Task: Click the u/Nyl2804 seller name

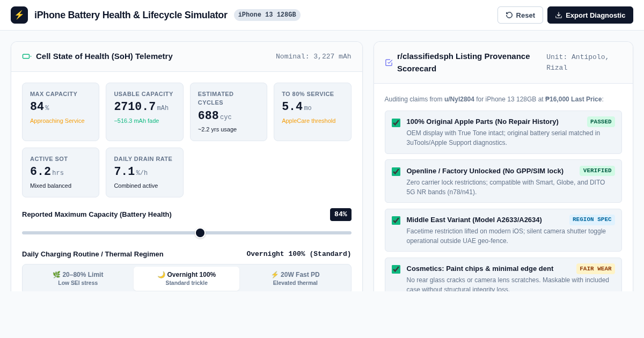Action: click(x=459, y=99)
